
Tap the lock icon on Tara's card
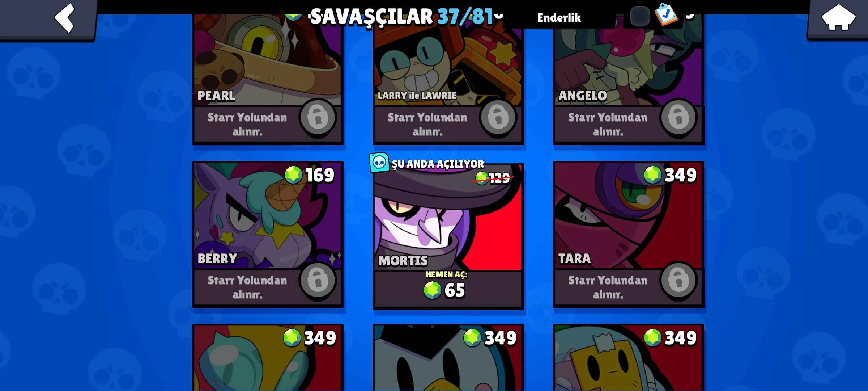coord(678,280)
